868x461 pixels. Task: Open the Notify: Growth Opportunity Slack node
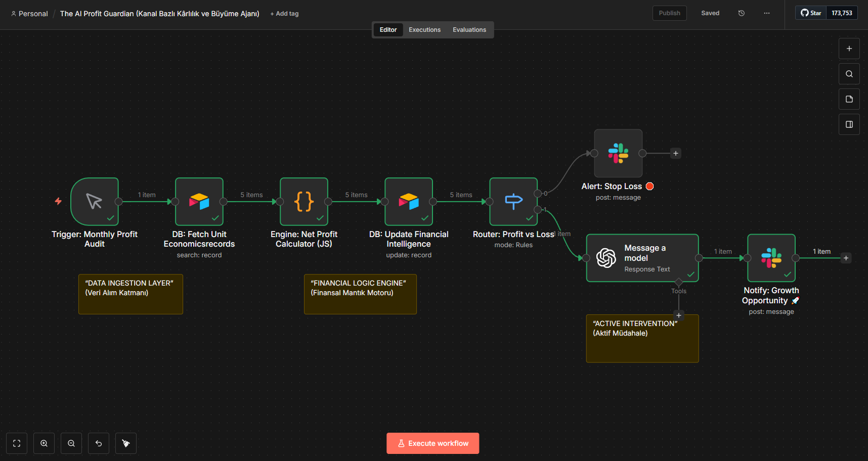pos(771,258)
